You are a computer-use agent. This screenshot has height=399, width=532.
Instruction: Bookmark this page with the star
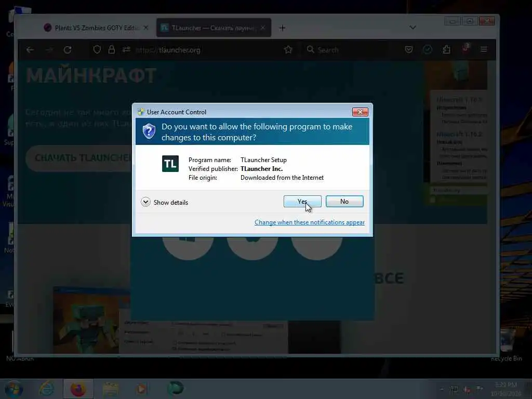click(288, 50)
